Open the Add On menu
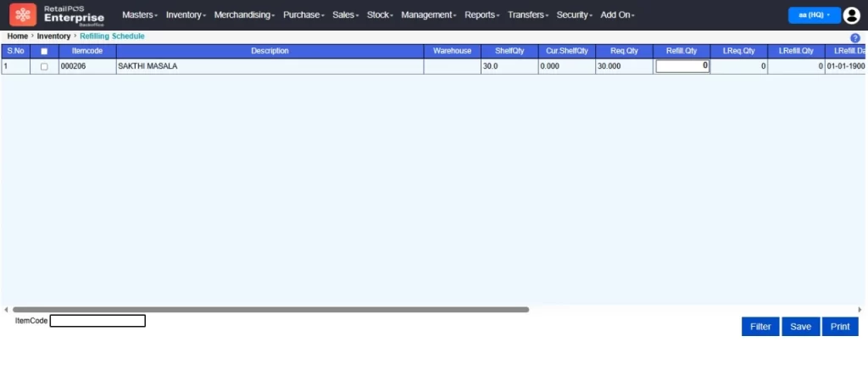This screenshot has height=387, width=868. (617, 15)
